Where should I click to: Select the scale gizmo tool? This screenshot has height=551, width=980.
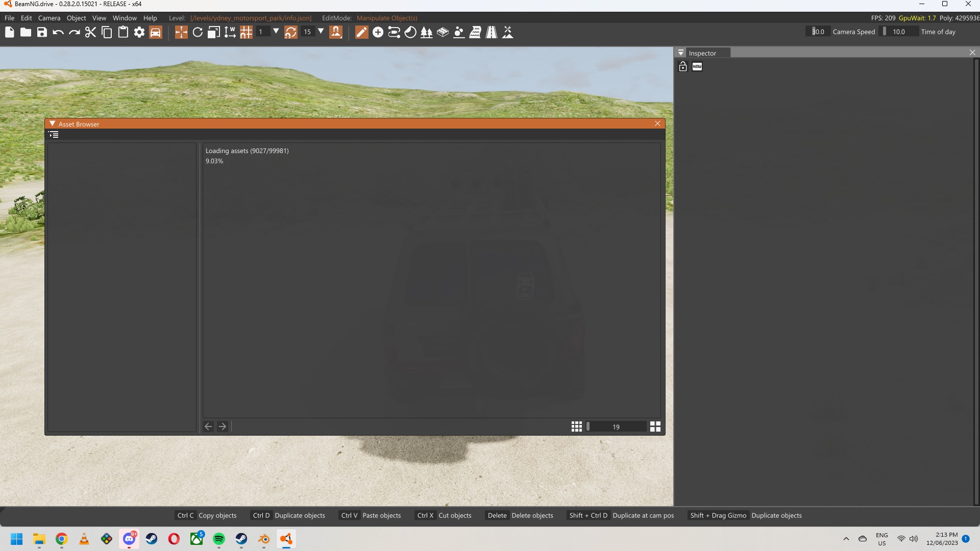tap(214, 32)
